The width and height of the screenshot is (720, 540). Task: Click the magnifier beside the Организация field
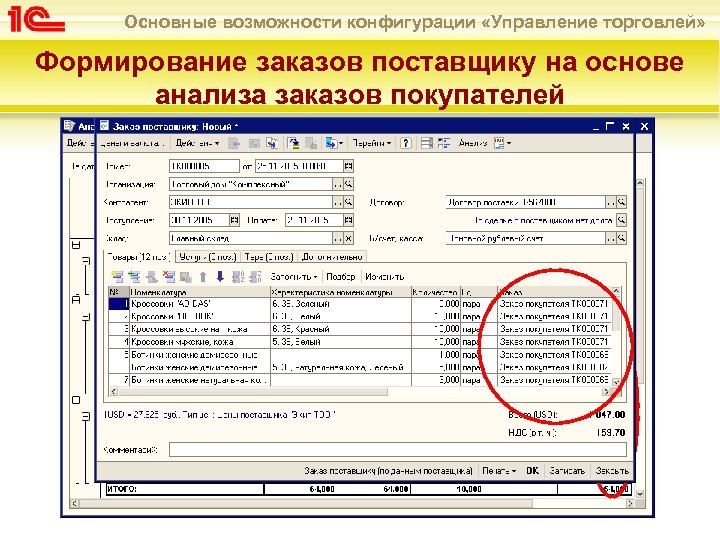click(x=349, y=184)
